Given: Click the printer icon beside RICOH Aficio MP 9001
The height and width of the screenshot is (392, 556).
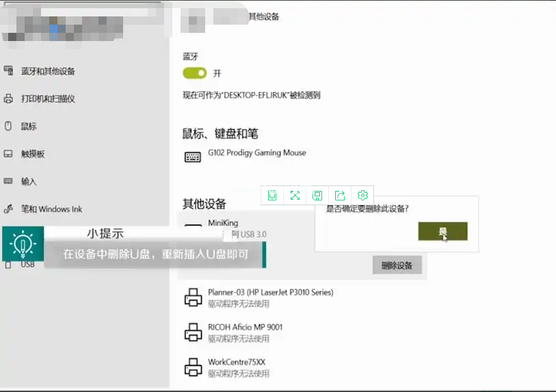Looking at the screenshot, I should (x=193, y=332).
